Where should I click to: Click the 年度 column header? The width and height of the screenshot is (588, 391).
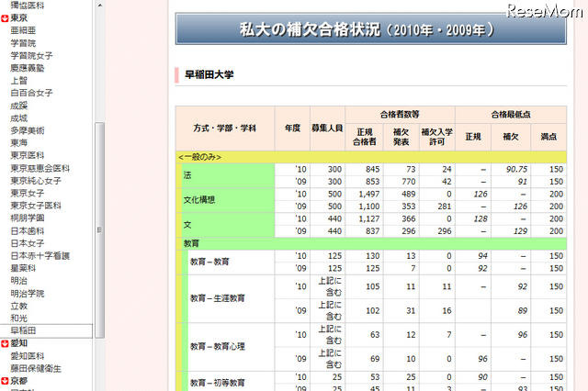tap(292, 128)
